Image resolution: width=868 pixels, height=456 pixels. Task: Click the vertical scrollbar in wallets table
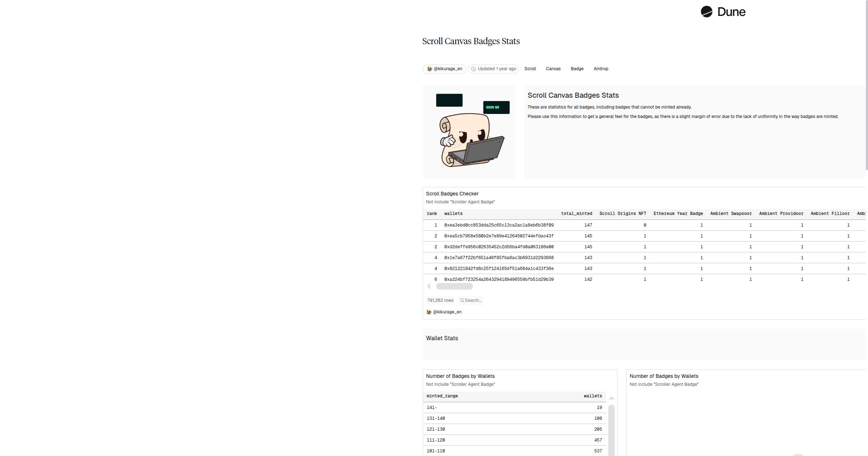[612, 431]
